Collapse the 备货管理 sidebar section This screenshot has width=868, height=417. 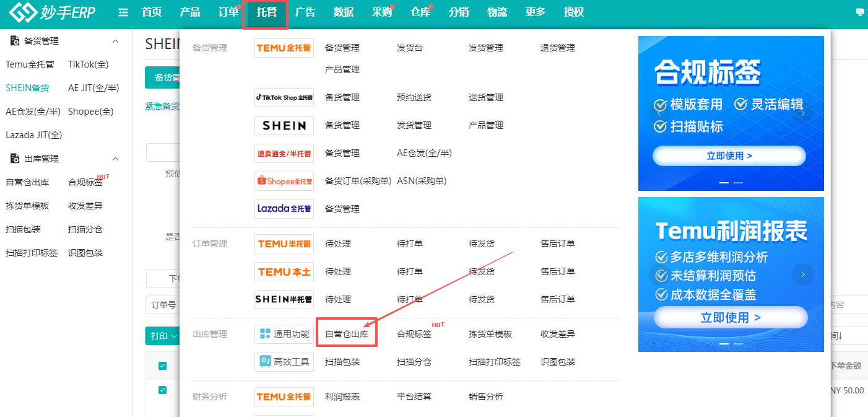pyautogui.click(x=115, y=41)
